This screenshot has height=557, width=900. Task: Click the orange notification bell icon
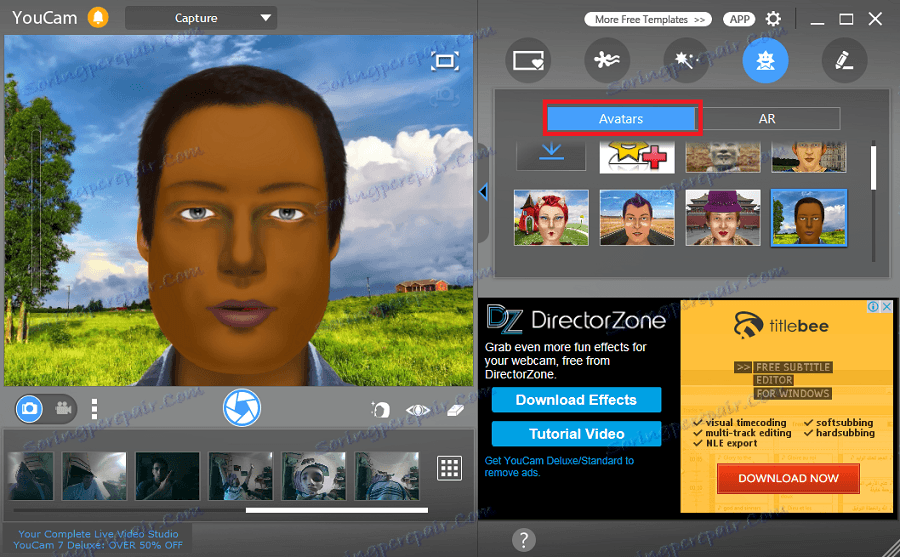click(x=98, y=17)
